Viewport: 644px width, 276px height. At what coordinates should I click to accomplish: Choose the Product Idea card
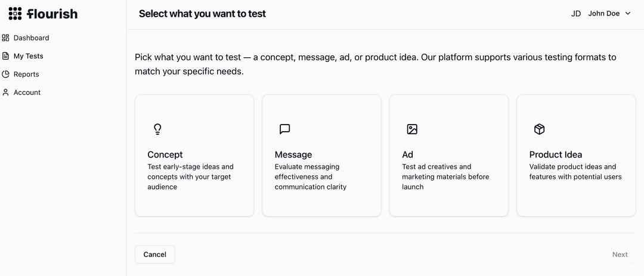(576, 155)
